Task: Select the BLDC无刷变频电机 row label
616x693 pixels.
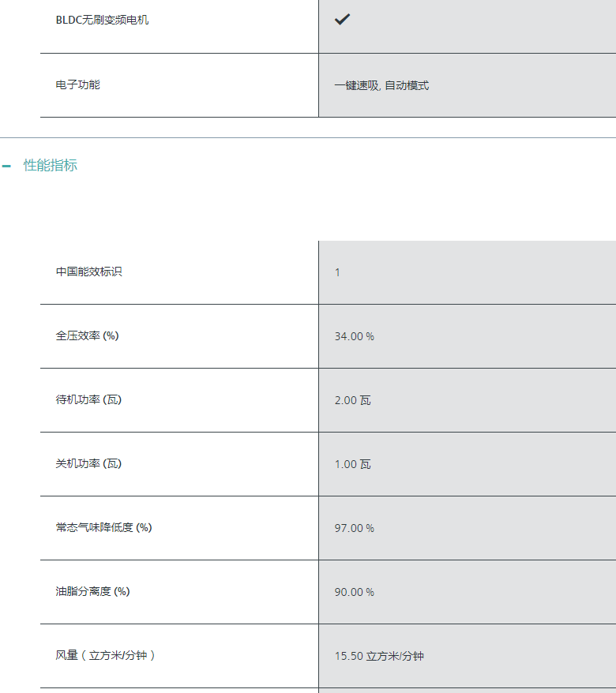Action: pos(102,20)
